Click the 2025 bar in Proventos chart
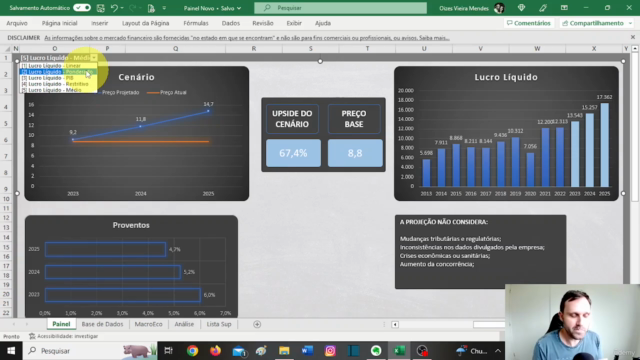The image size is (640, 360). 105,249
